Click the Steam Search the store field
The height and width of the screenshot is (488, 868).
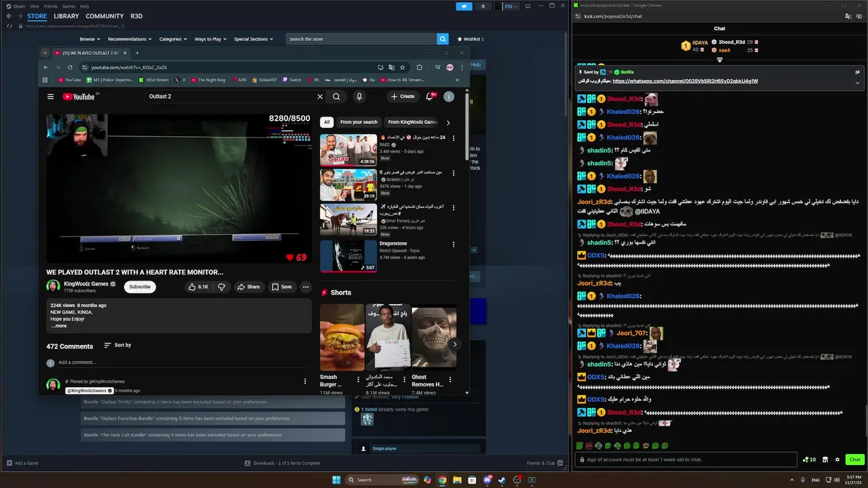pos(361,39)
